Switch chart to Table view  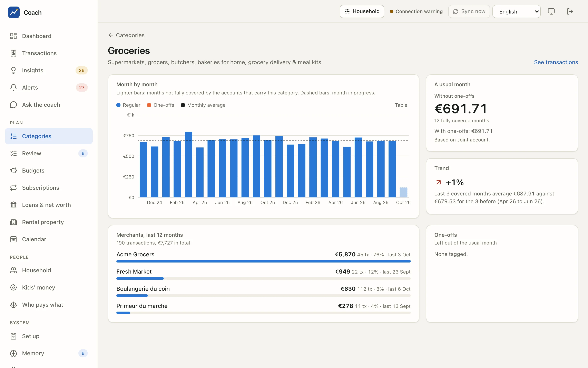click(401, 105)
